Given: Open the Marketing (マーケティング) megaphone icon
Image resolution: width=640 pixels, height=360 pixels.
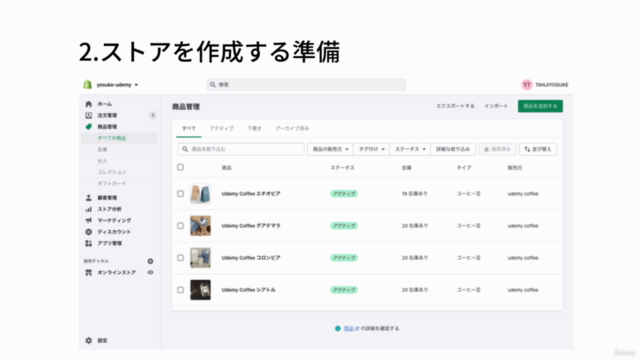Looking at the screenshot, I should [89, 220].
